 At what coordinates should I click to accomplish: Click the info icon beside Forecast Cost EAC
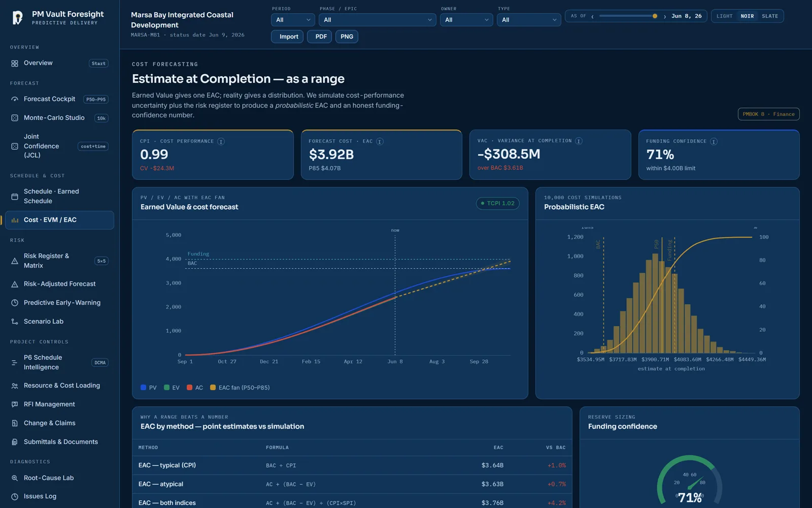380,141
